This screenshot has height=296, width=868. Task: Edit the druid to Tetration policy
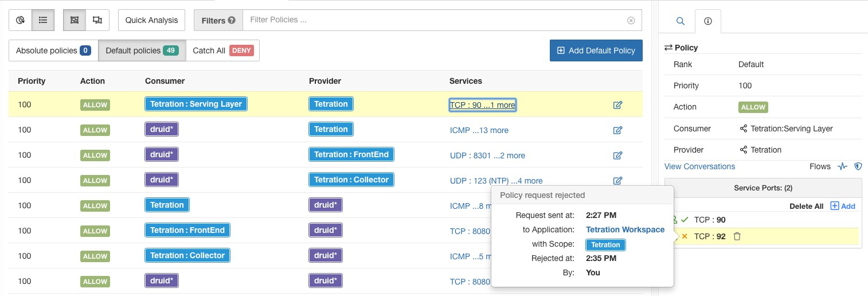[x=617, y=130]
